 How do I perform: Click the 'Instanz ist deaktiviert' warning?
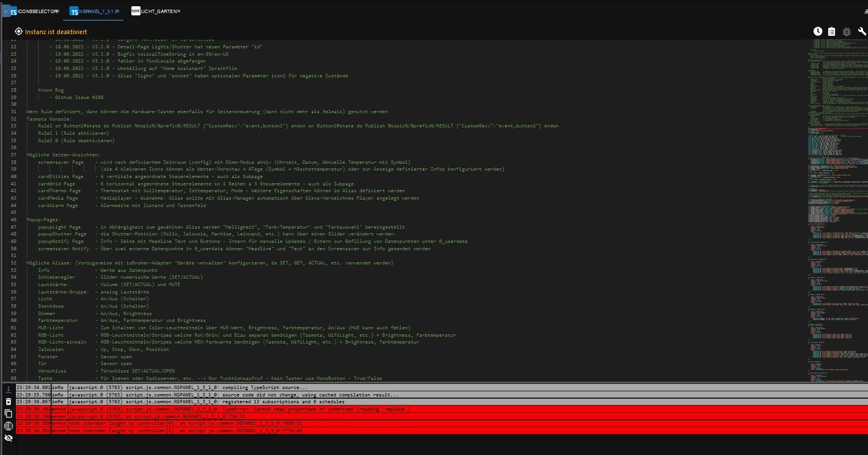coord(56,32)
